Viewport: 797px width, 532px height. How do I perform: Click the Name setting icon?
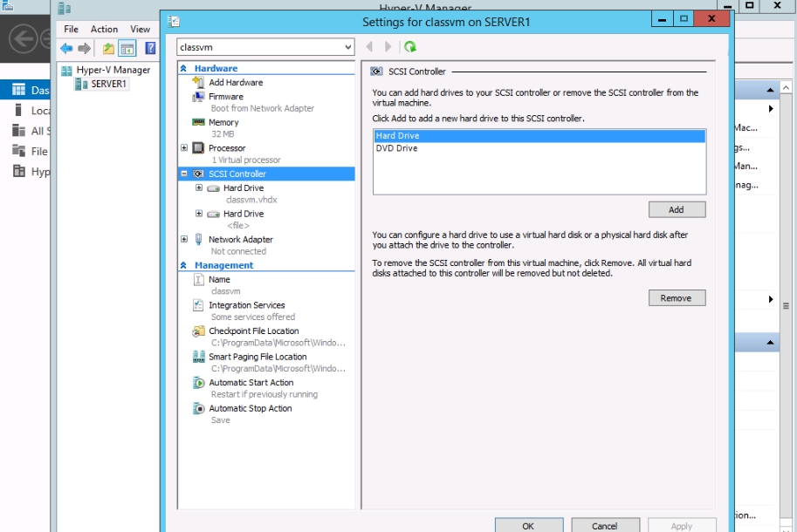coord(199,279)
